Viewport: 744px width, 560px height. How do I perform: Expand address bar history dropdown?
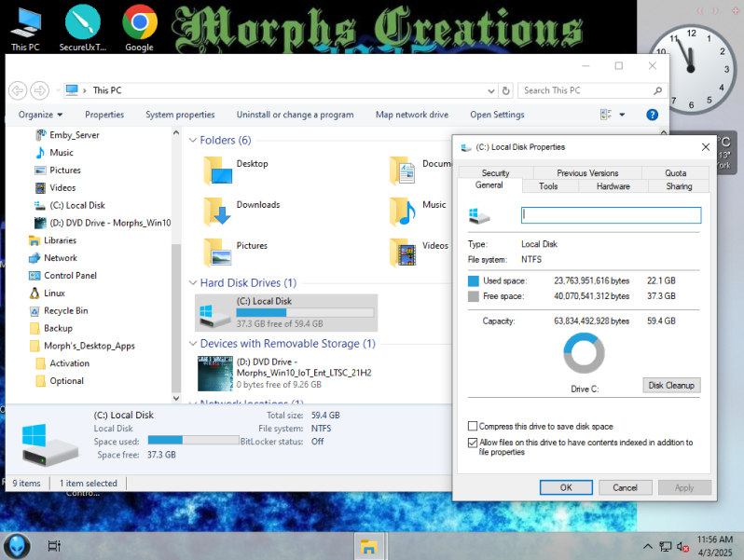491,90
